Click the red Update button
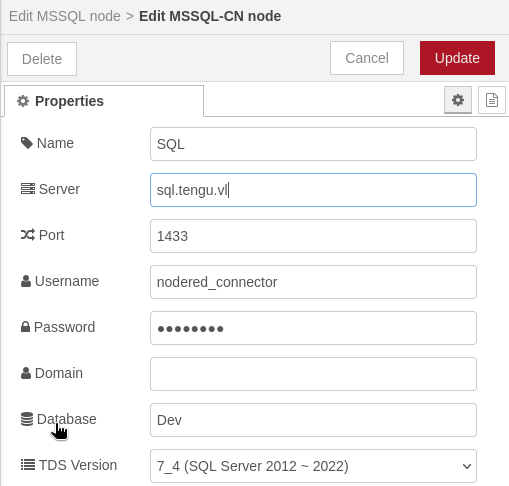509x486 pixels. [457, 58]
